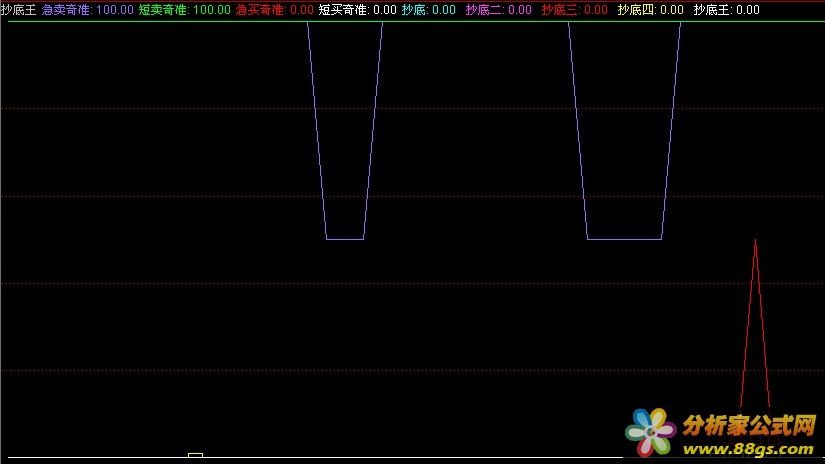
Task: Click the 抄底三: 0.00 label
Action: 575,9
